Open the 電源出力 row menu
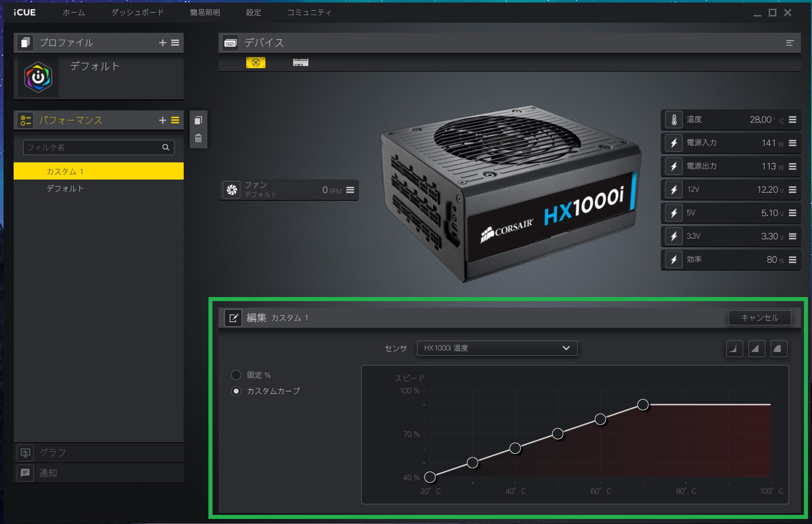The width and height of the screenshot is (812, 524). click(x=793, y=166)
